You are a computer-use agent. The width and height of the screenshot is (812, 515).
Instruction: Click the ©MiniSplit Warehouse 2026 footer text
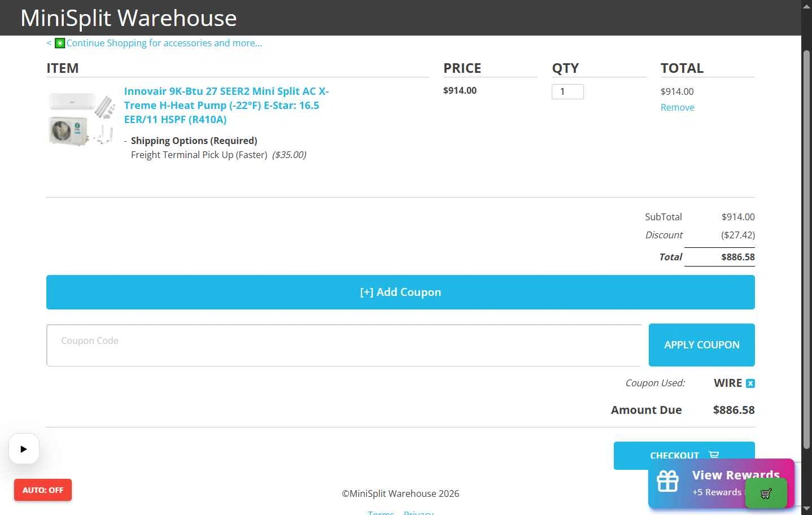pyautogui.click(x=400, y=494)
